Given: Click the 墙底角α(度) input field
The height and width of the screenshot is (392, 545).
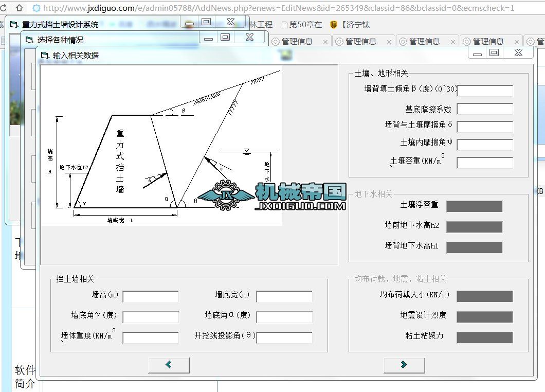Looking at the screenshot, I should [284, 317].
